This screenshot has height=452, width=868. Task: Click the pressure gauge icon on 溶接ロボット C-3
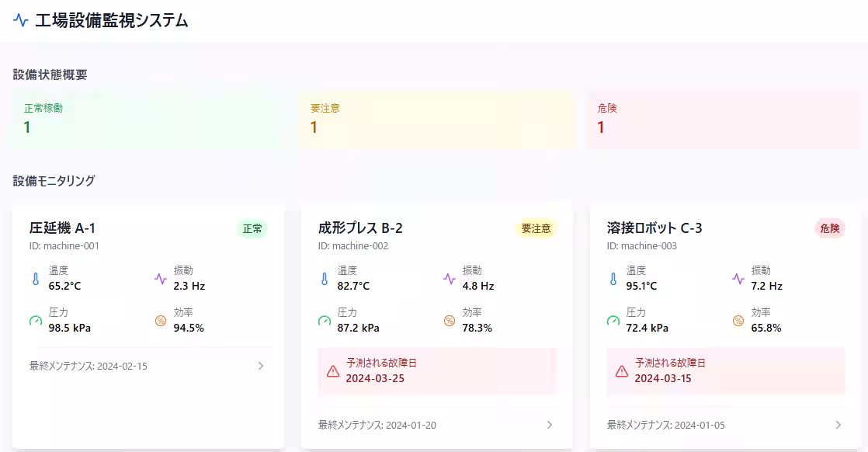click(x=613, y=320)
